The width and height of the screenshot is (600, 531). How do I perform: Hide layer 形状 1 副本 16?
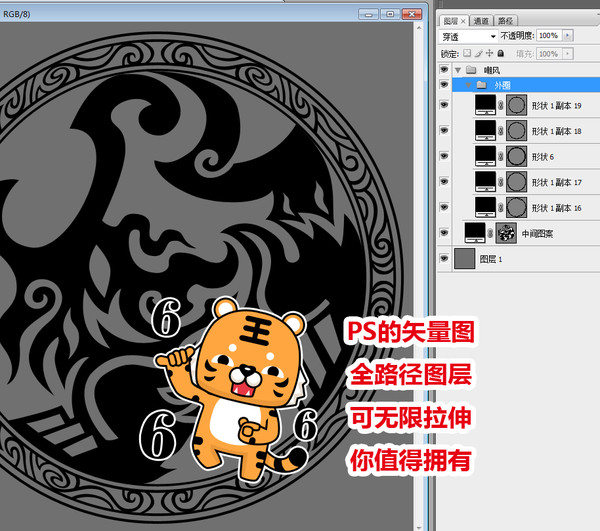click(x=444, y=207)
